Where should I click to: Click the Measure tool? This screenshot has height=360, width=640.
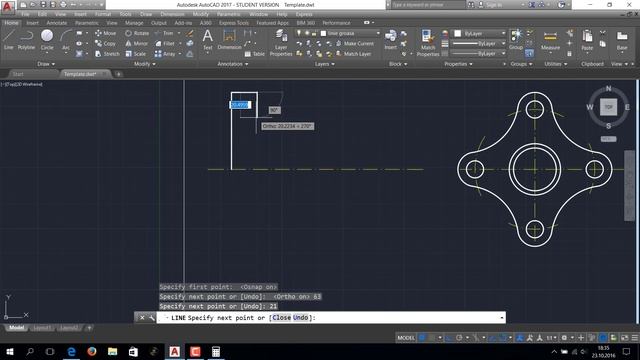(x=550, y=40)
